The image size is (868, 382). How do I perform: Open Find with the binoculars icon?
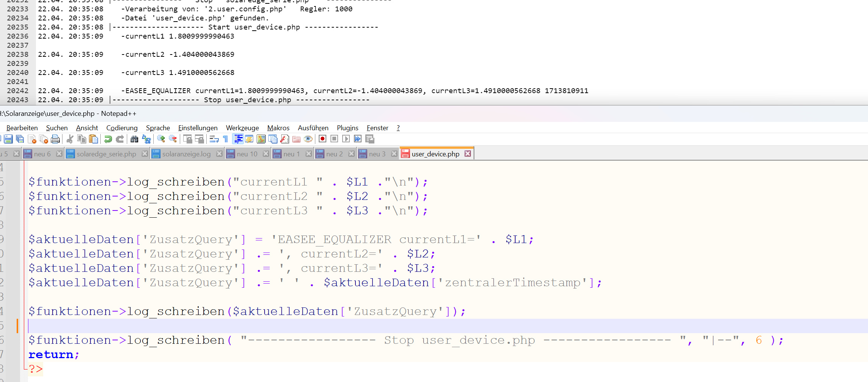(x=134, y=139)
